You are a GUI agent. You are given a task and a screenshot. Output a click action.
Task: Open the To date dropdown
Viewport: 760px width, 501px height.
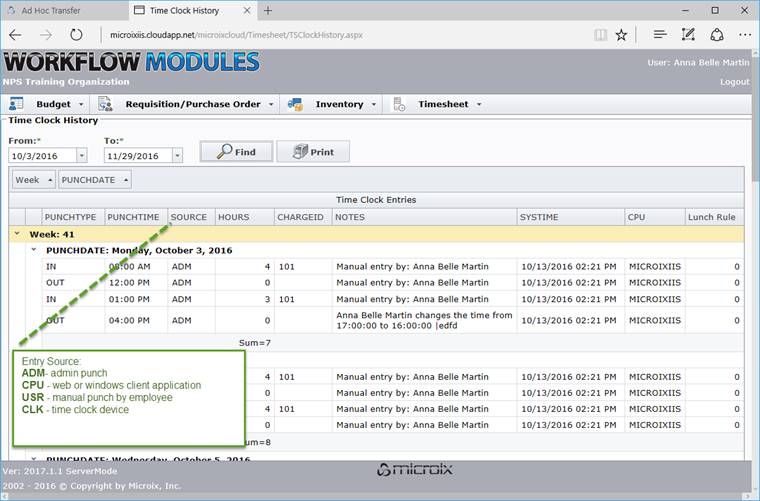177,155
